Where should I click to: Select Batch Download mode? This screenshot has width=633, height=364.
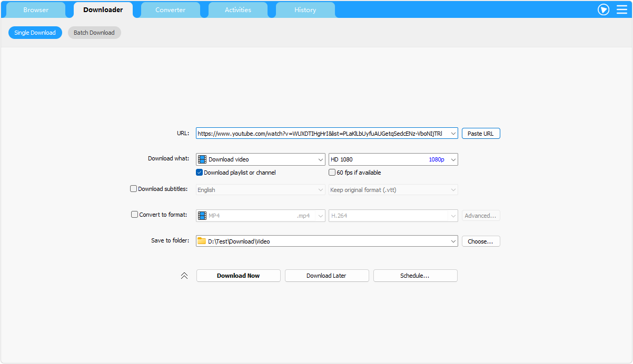(94, 33)
